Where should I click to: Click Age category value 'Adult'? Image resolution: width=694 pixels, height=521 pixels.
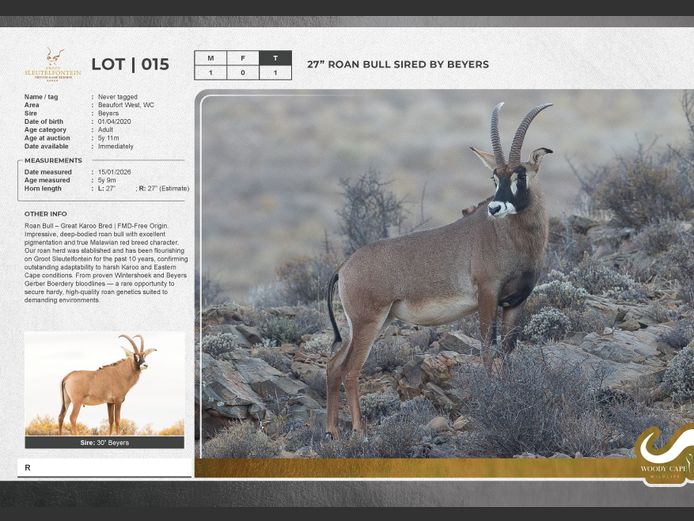[105, 130]
